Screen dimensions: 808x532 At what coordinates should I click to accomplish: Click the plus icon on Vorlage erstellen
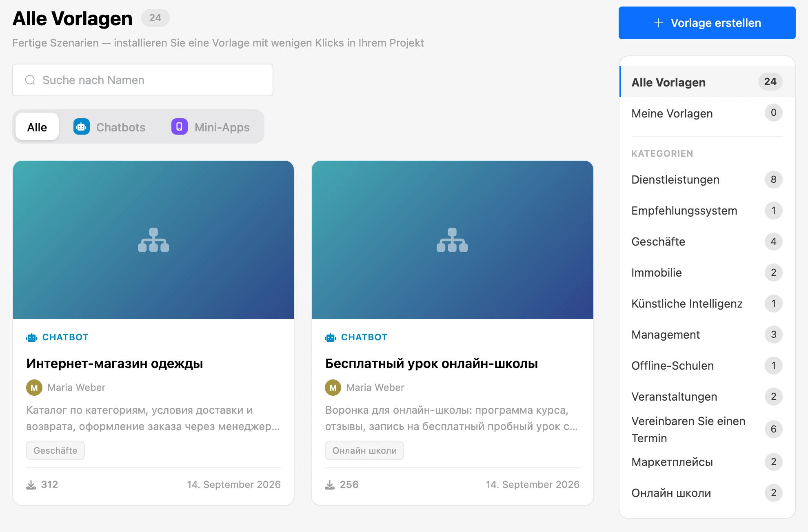point(658,23)
